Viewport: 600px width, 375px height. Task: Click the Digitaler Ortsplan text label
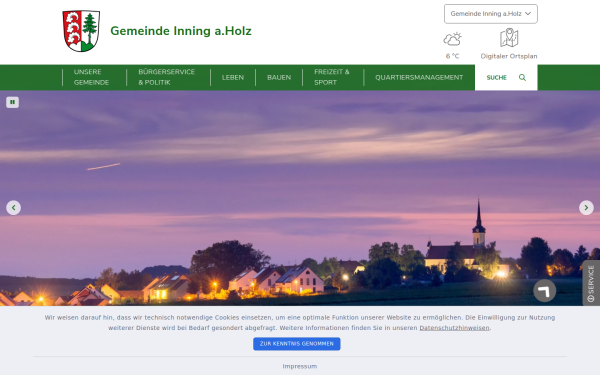509,56
